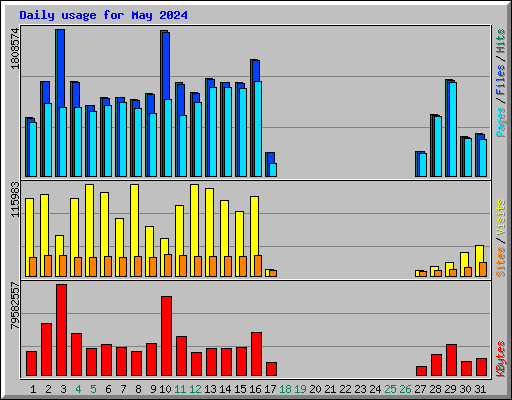The height and width of the screenshot is (400, 512).
Task: Click the red KBytes bar for day 17
Action: pyautogui.click(x=271, y=369)
